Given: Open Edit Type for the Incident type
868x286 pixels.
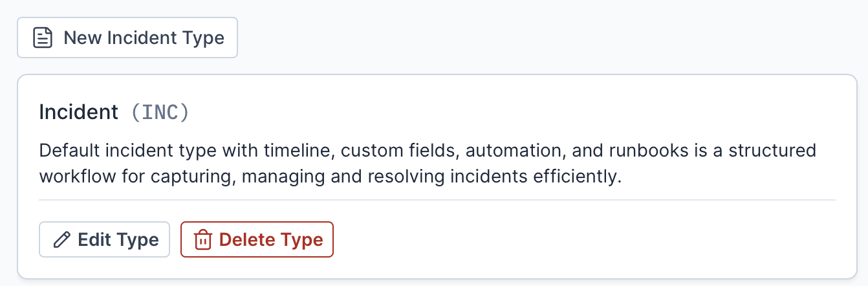Looking at the screenshot, I should click(x=105, y=240).
